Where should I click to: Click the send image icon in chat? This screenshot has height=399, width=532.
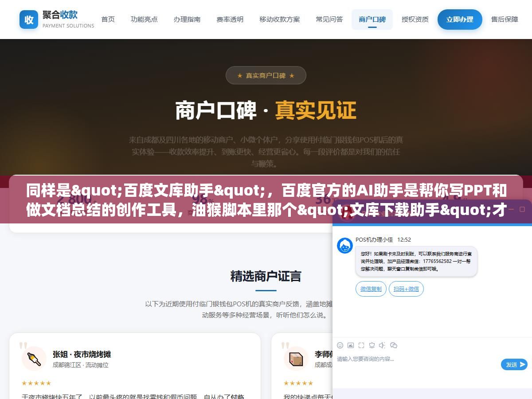(x=351, y=345)
